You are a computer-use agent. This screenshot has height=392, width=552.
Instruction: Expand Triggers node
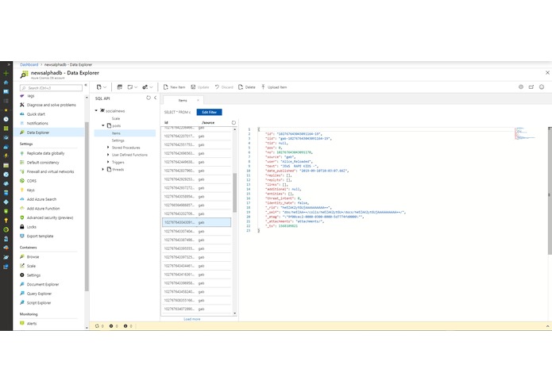(x=108, y=162)
